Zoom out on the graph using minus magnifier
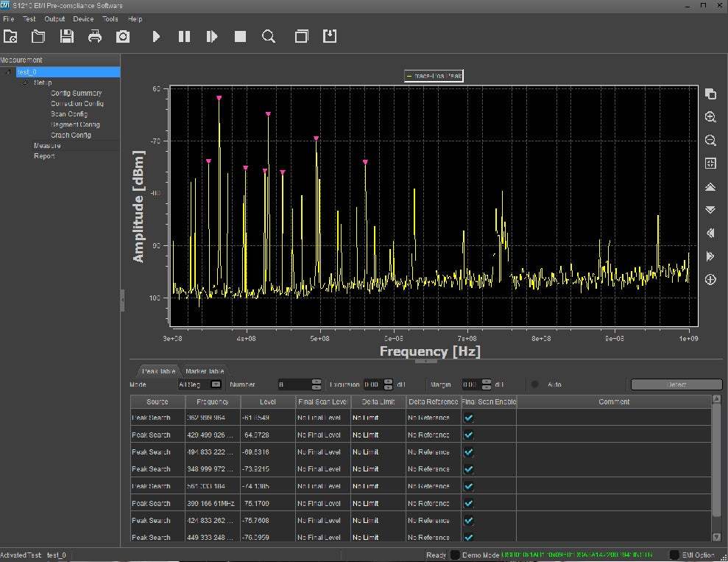Viewport: 728px width, 562px height. 710,141
